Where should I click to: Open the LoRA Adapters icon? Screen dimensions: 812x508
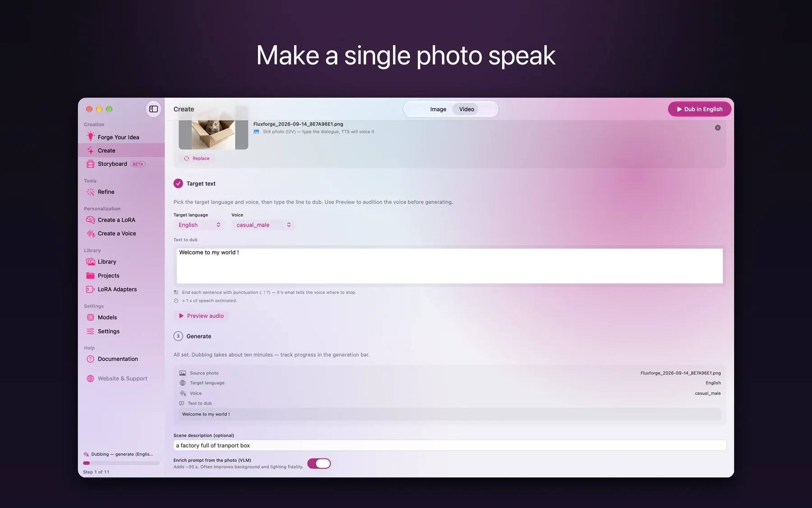click(90, 289)
